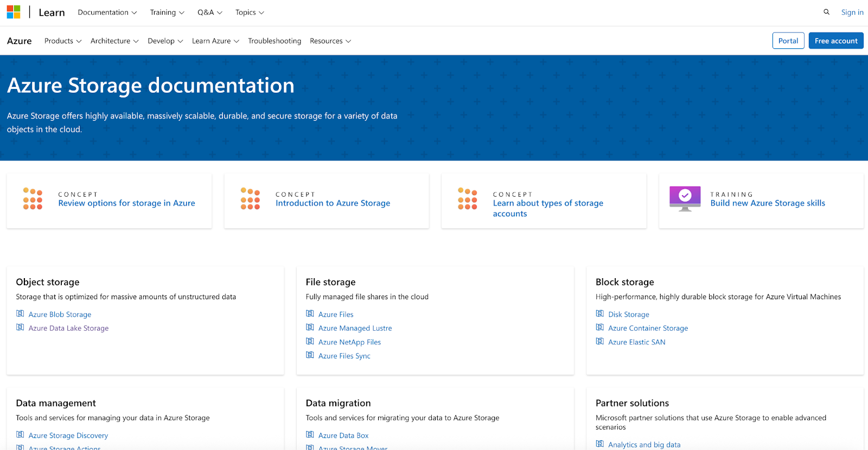The image size is (868, 450).
Task: Open Introduction to Azure Storage link
Action: click(333, 203)
